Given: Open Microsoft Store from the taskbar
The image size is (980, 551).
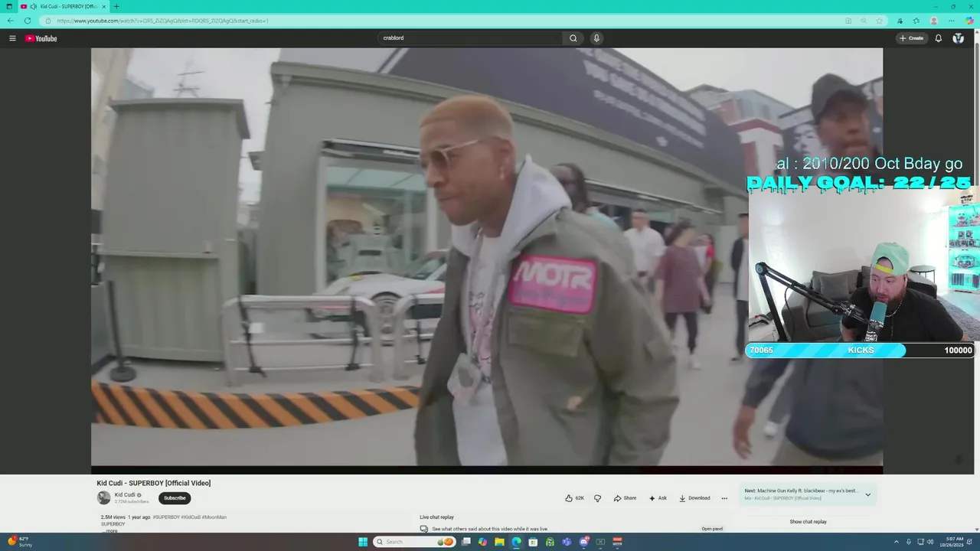Looking at the screenshot, I should (x=533, y=542).
